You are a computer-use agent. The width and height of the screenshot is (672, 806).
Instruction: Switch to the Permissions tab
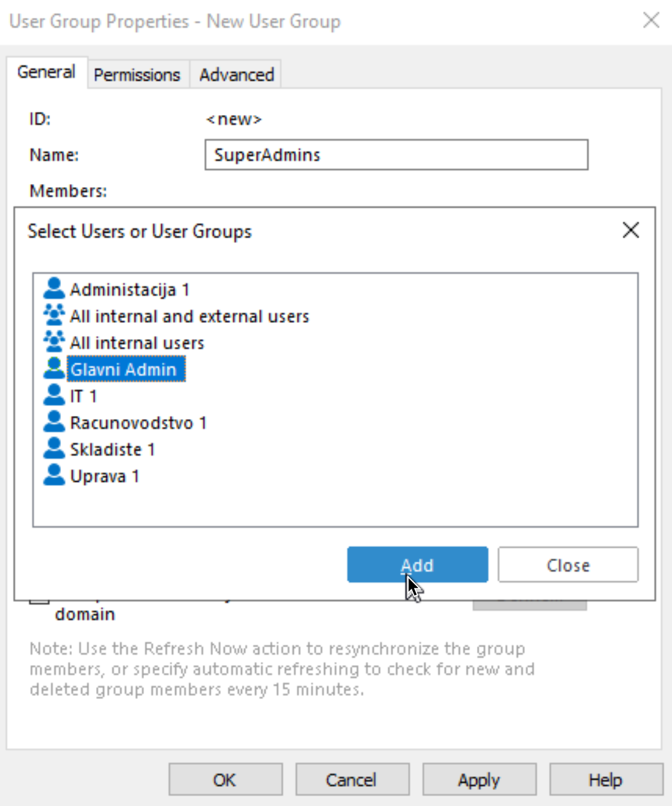pos(137,74)
